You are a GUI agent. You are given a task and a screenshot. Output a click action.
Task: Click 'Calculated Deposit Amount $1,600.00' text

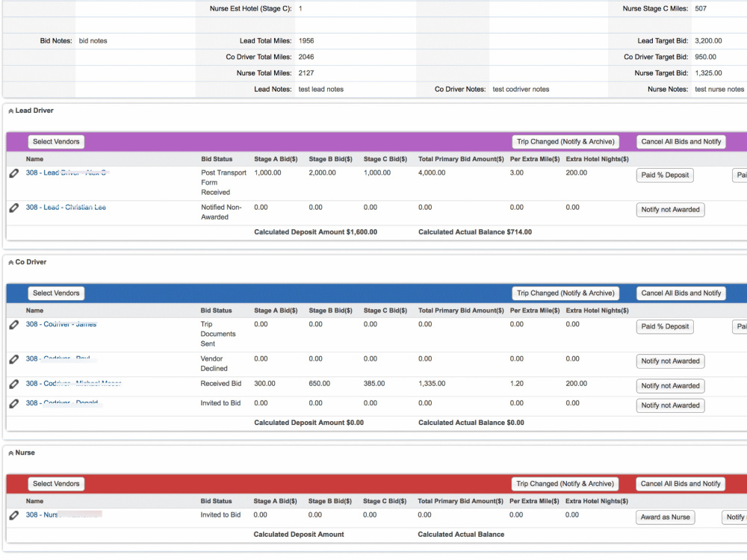tap(315, 232)
